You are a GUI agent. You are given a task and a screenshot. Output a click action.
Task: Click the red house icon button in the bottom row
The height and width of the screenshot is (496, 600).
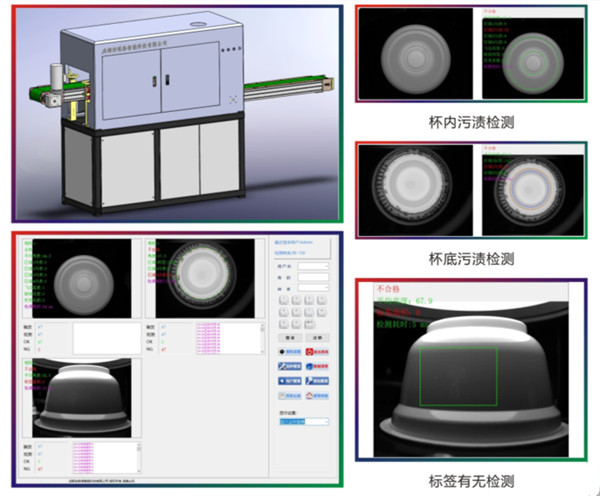click(314, 395)
